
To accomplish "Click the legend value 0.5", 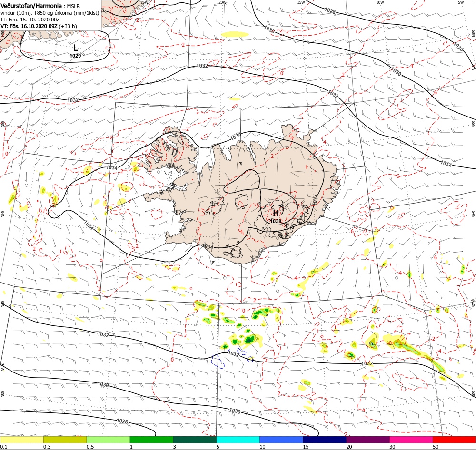I will (x=90, y=446).
